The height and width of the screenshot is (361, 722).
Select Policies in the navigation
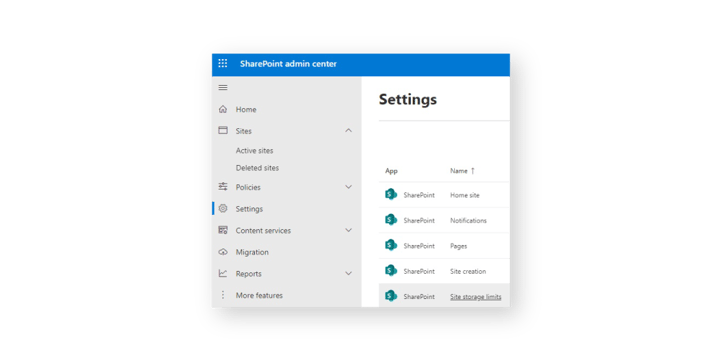[248, 187]
